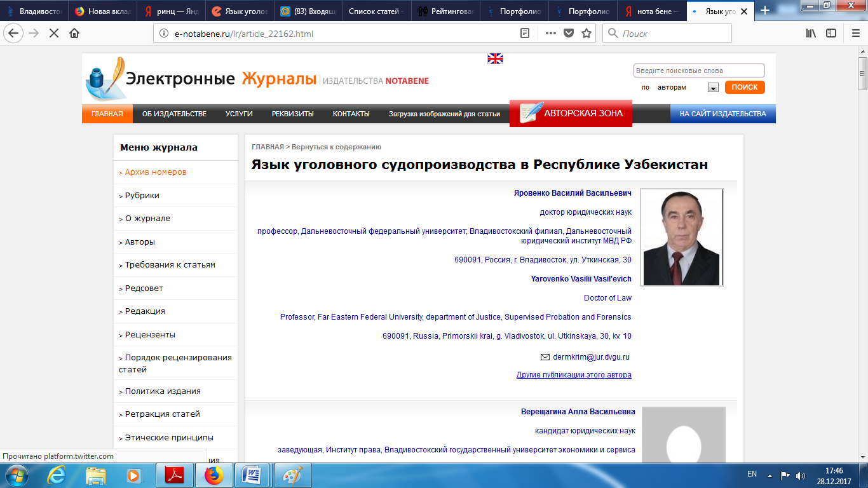Click the author photo of Яровенко
868x488 pixels.
click(x=681, y=237)
